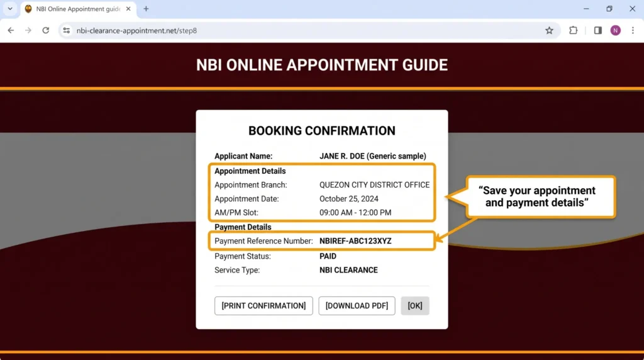Screen dimensions: 644x360
Task: Minimize the browser window
Action: pyautogui.click(x=586, y=9)
